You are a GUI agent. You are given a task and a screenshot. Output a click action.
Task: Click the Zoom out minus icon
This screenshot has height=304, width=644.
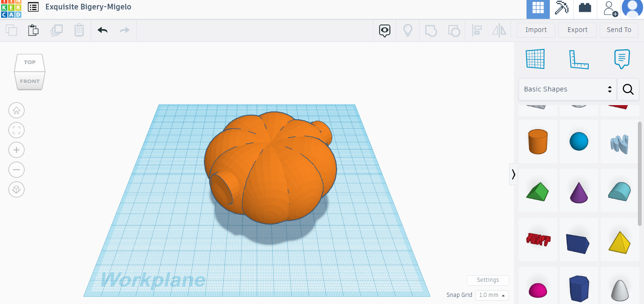pyautogui.click(x=17, y=170)
